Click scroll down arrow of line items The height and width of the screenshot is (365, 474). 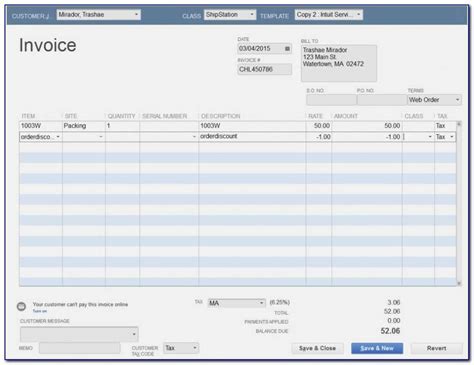click(x=459, y=283)
